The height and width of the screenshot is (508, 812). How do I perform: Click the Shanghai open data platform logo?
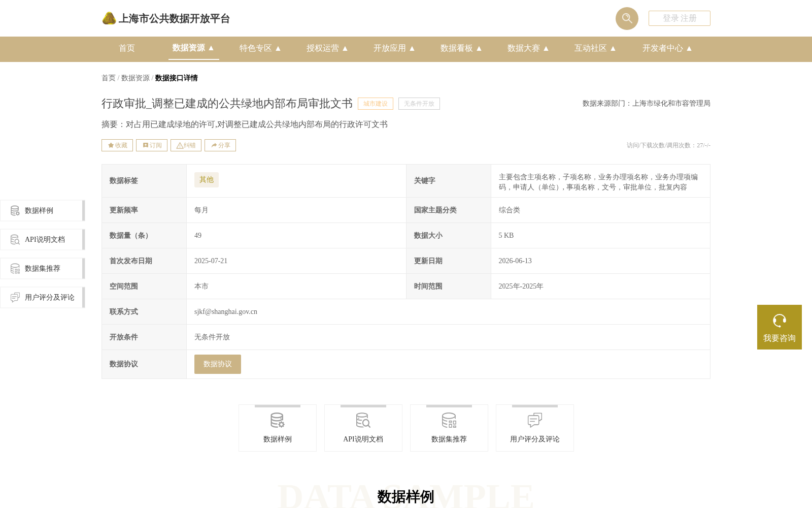(x=165, y=18)
